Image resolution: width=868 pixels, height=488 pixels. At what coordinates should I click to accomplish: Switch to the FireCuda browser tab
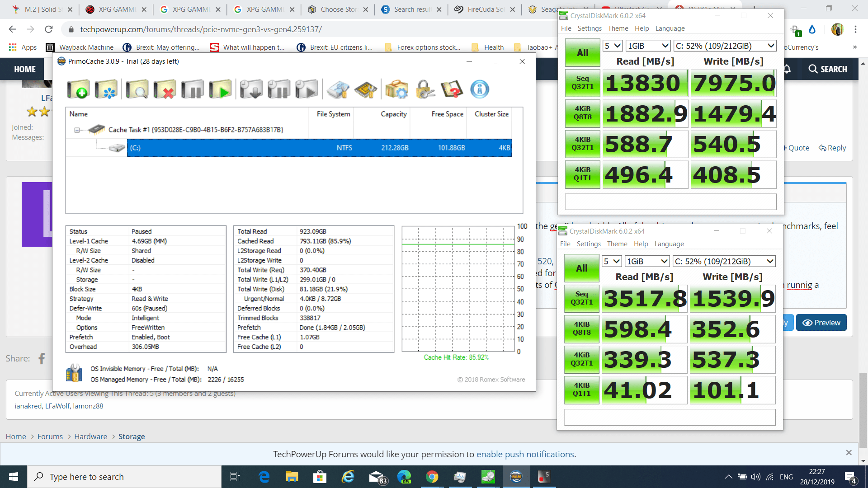(x=485, y=9)
